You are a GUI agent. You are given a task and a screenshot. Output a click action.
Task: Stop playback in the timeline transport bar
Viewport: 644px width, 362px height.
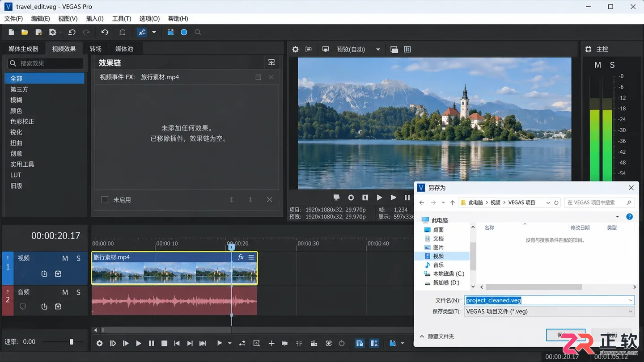pos(165,343)
